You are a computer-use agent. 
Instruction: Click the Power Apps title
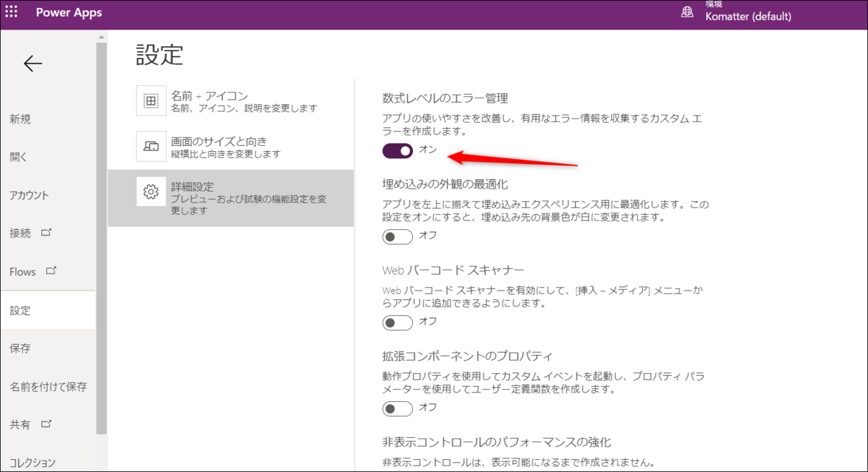[69, 13]
